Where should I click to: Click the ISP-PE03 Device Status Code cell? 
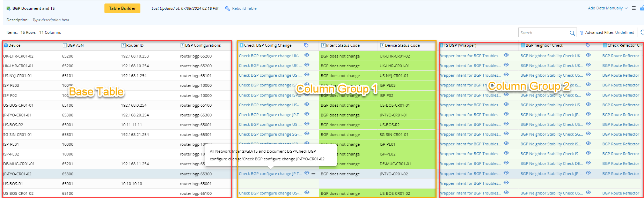point(407,85)
